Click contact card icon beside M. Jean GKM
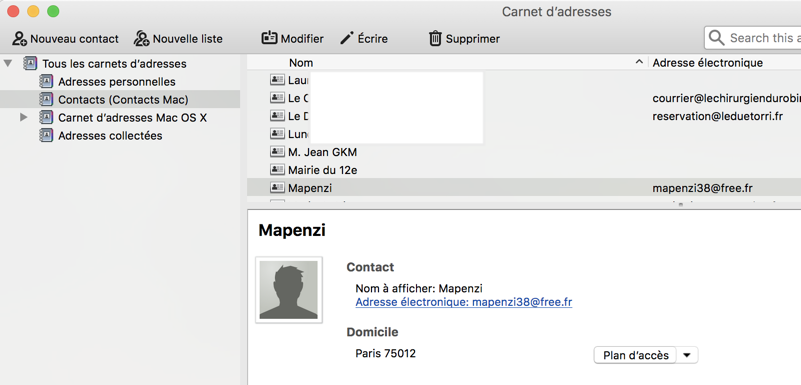801x385 pixels. (277, 152)
